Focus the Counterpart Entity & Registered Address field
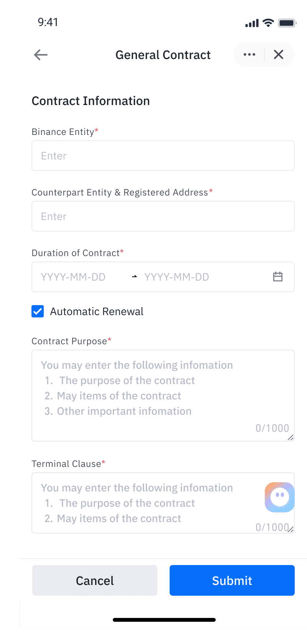307x644 pixels. click(x=163, y=216)
